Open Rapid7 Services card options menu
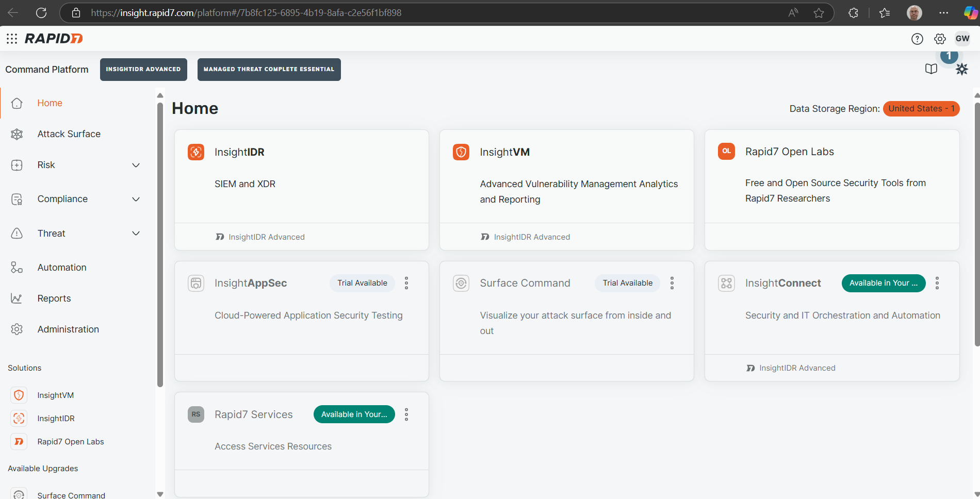 coord(406,414)
